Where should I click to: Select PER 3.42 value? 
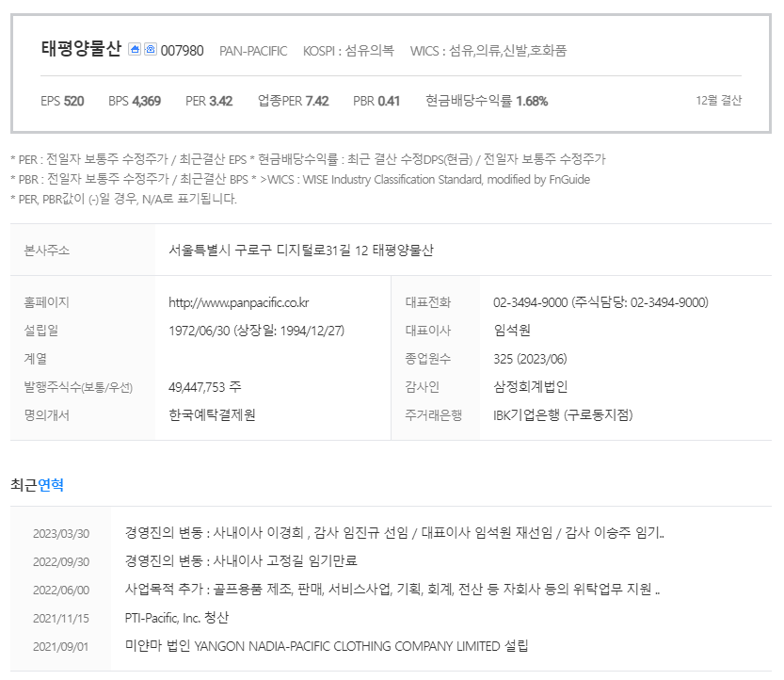tap(209, 101)
